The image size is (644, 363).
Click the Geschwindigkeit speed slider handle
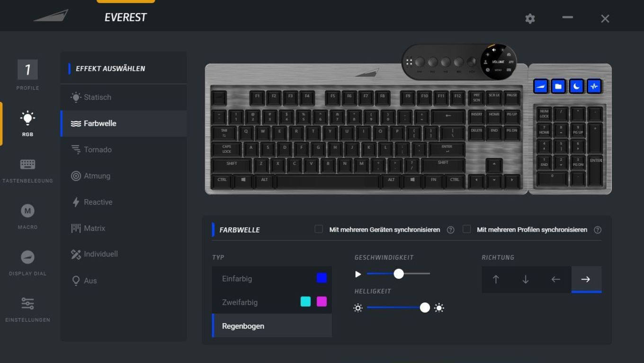coord(399,273)
